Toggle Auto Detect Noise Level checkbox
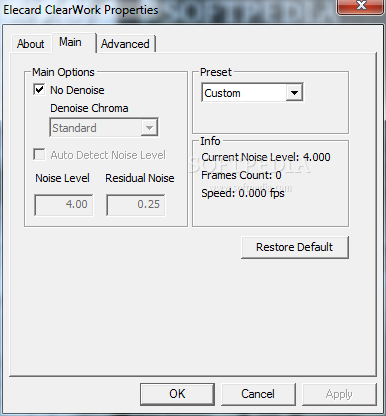The height and width of the screenshot is (416, 386). click(39, 154)
